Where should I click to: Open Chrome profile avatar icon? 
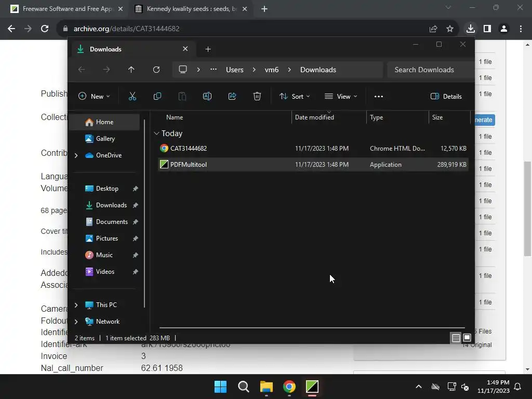(x=504, y=29)
